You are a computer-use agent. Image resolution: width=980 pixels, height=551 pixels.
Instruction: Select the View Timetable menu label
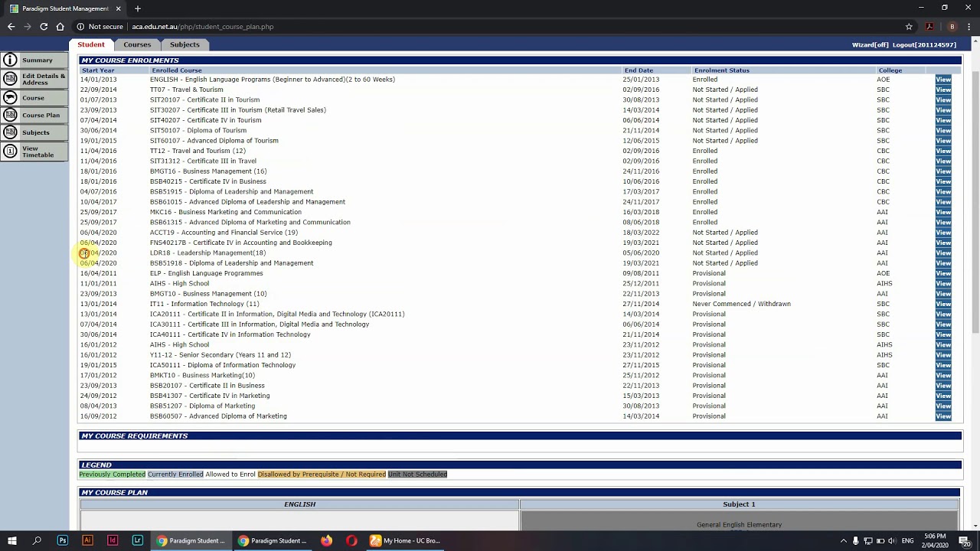(x=38, y=152)
